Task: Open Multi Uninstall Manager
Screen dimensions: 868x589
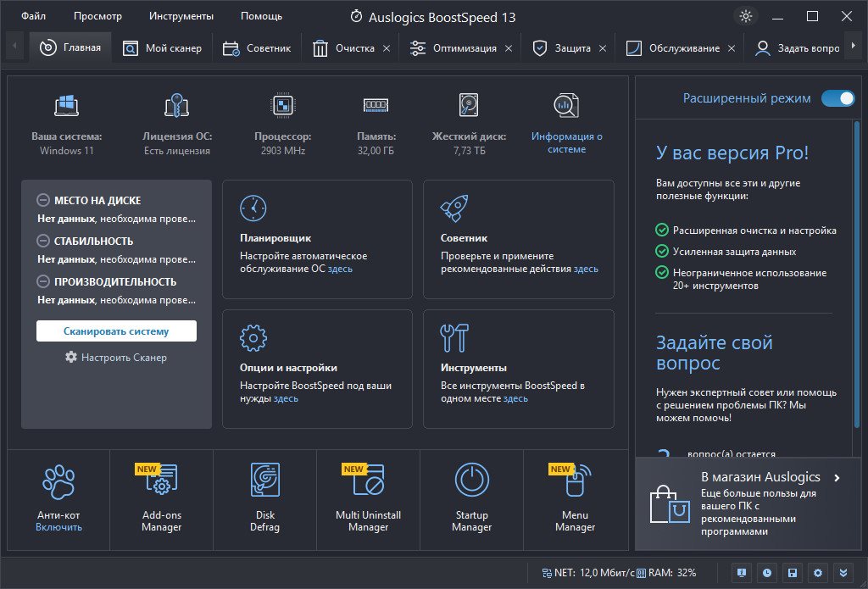Action: 368,480
